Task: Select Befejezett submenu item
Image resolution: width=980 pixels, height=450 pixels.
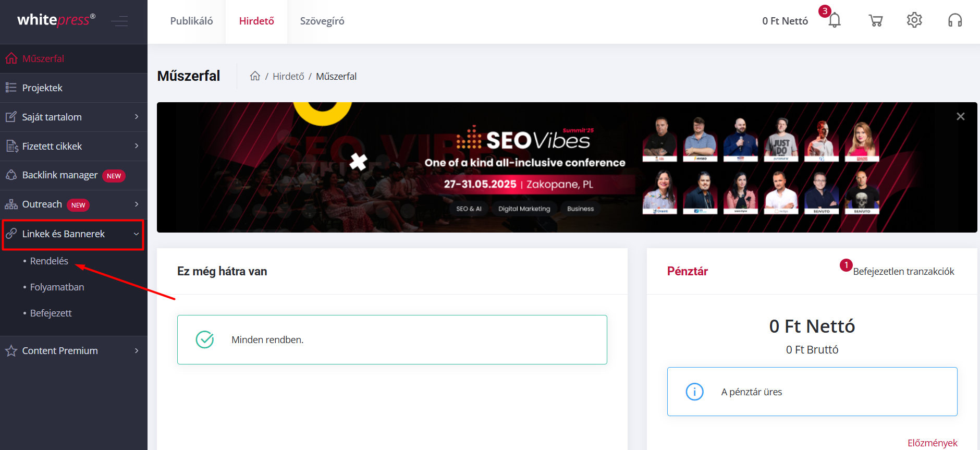Action: [x=51, y=313]
